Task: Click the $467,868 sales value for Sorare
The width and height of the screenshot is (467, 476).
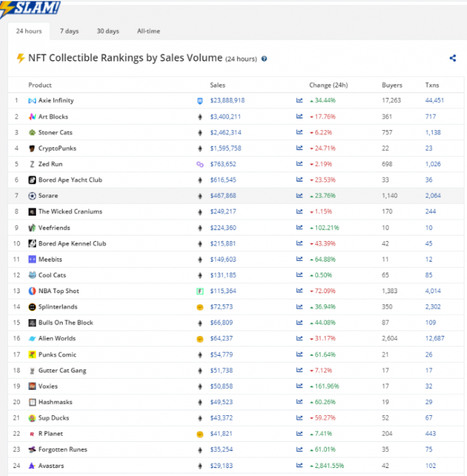Action: [x=223, y=196]
